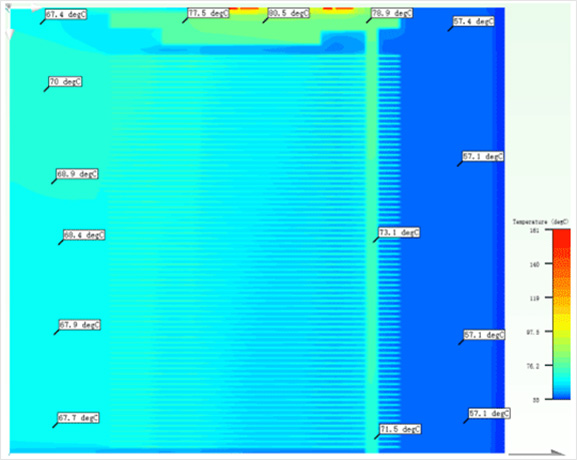Screen dimensions: 577x460
Task: Select the 57.4 degC annotation label
Action: click(x=474, y=21)
